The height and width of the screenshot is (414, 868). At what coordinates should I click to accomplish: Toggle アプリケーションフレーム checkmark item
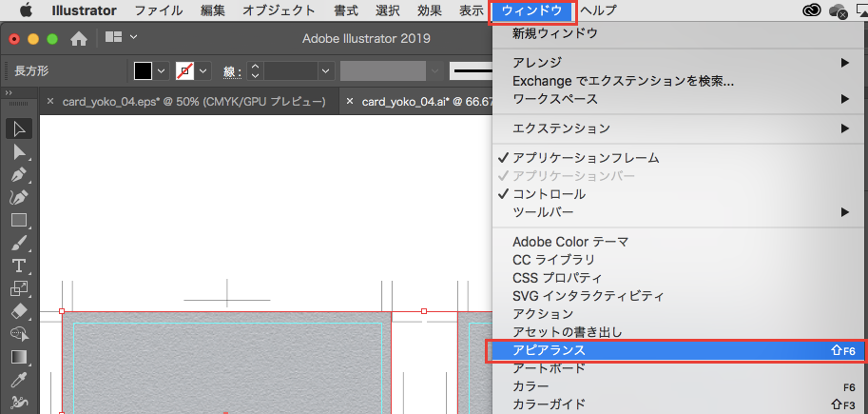point(586,157)
